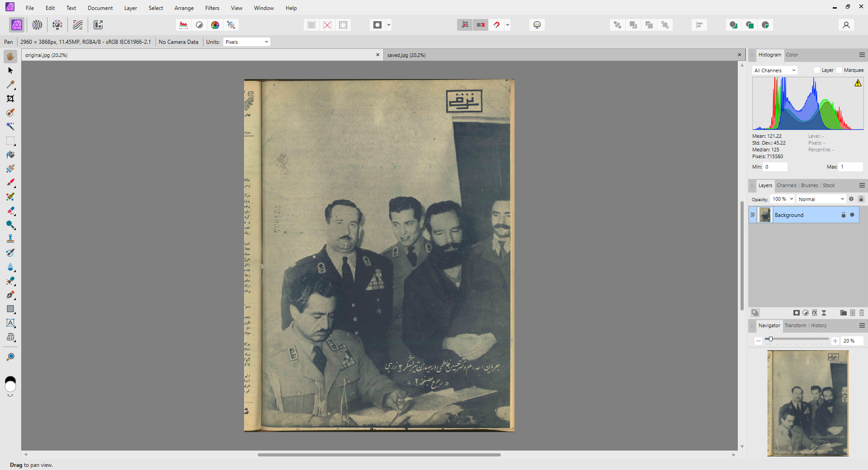868x470 pixels.
Task: Select the Flood Select magic wand tool
Action: coord(10,127)
